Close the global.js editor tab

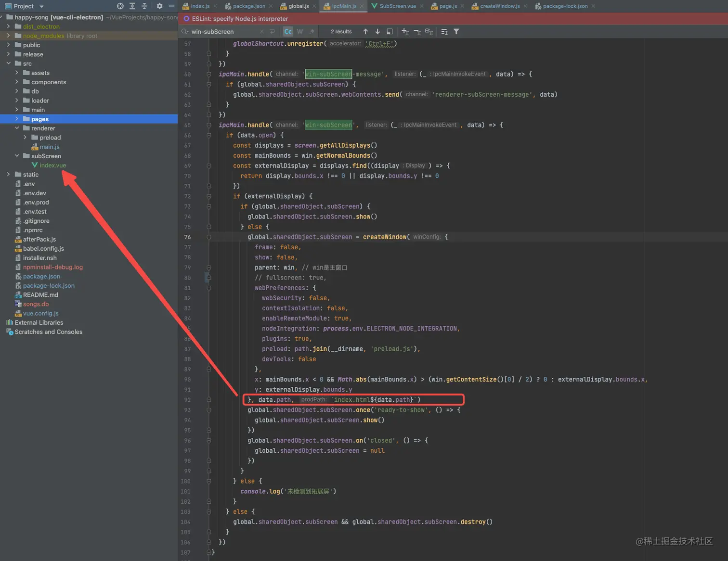[x=314, y=6]
